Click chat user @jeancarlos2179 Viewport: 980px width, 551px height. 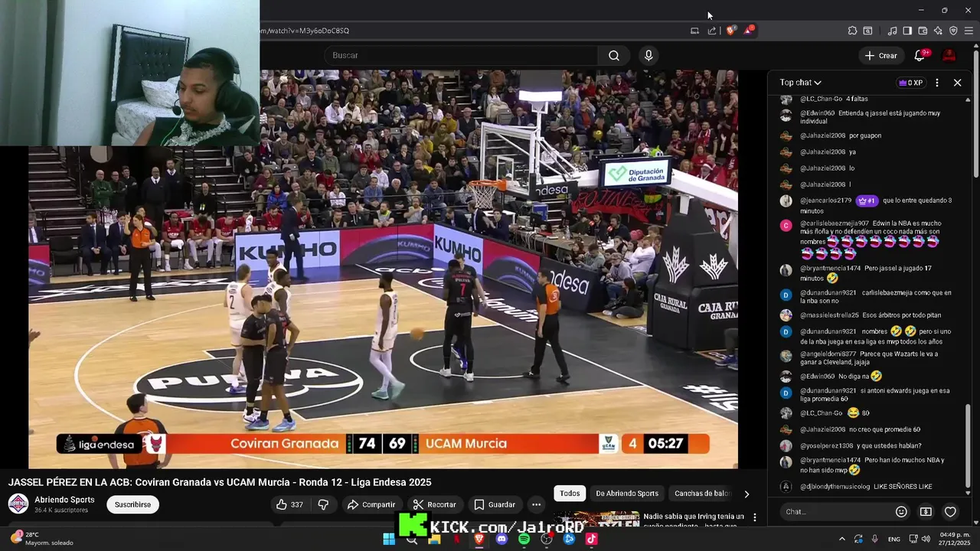click(x=826, y=201)
